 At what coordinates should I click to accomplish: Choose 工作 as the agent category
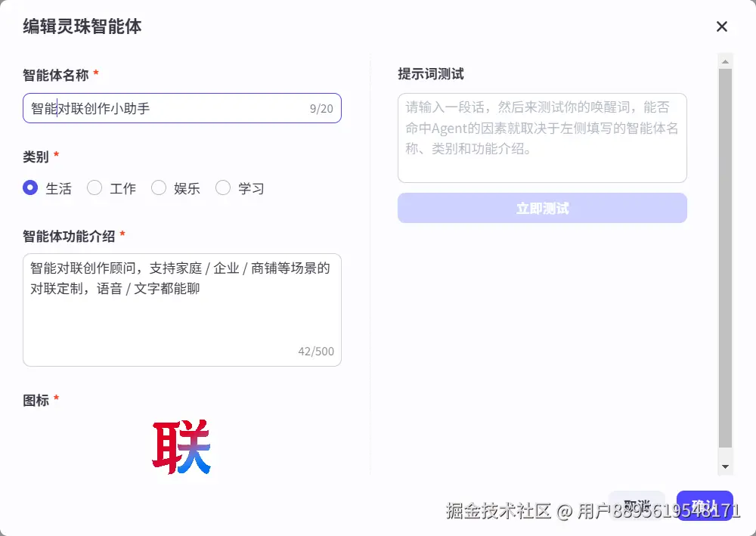pyautogui.click(x=94, y=188)
